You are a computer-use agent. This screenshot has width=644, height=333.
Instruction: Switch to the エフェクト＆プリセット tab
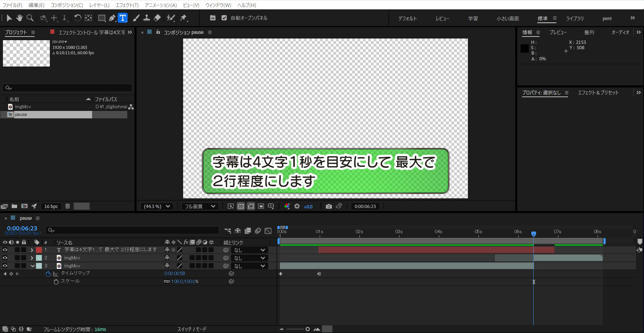(x=598, y=93)
